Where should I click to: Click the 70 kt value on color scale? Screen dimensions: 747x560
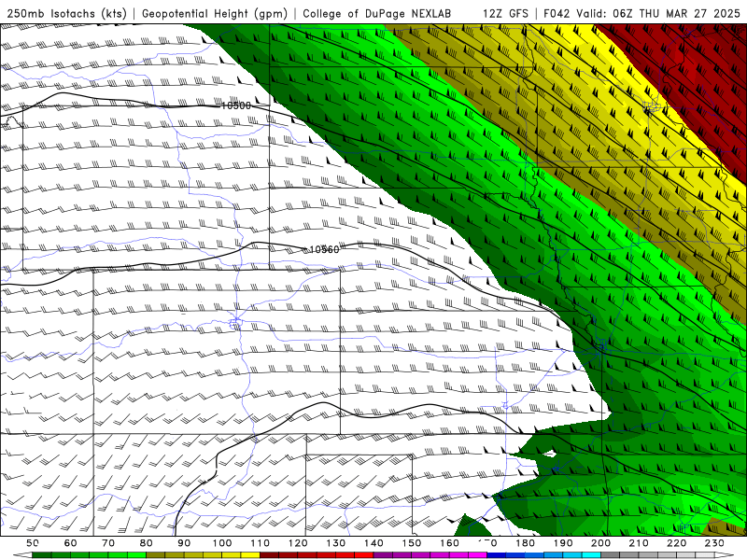coord(108,543)
